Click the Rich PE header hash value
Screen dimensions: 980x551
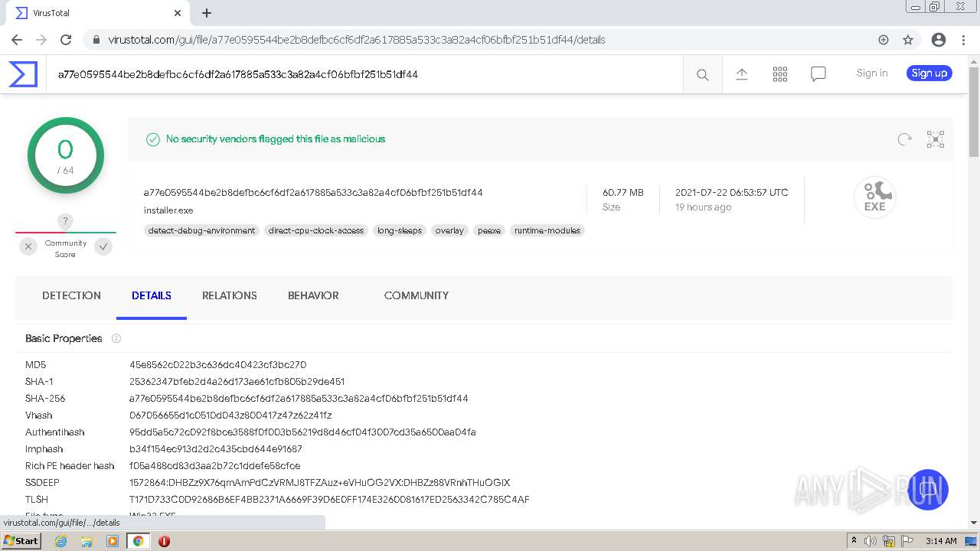pyautogui.click(x=214, y=466)
